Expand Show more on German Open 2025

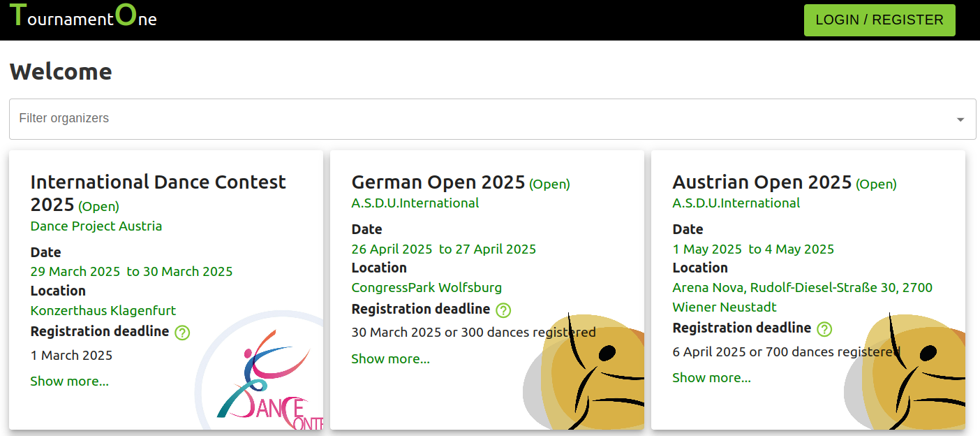tap(390, 359)
